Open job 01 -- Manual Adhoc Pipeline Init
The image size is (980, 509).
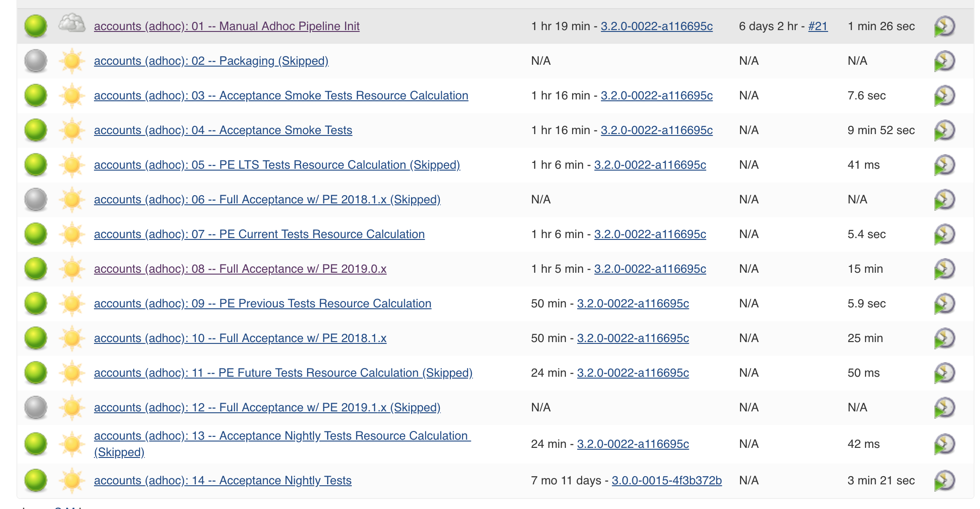pos(226,26)
